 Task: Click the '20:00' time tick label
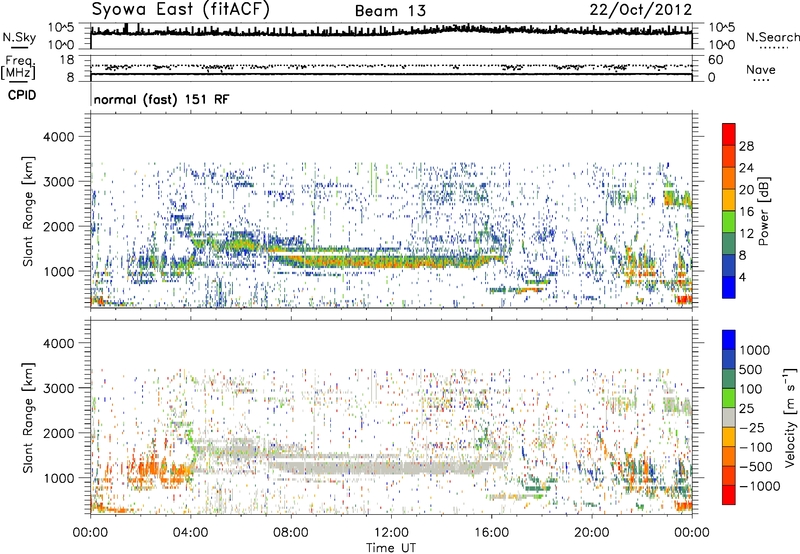pyautogui.click(x=591, y=533)
